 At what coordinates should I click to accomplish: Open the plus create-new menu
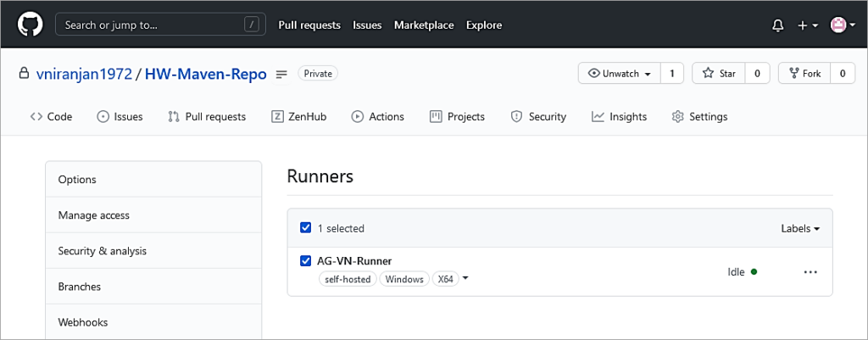808,25
